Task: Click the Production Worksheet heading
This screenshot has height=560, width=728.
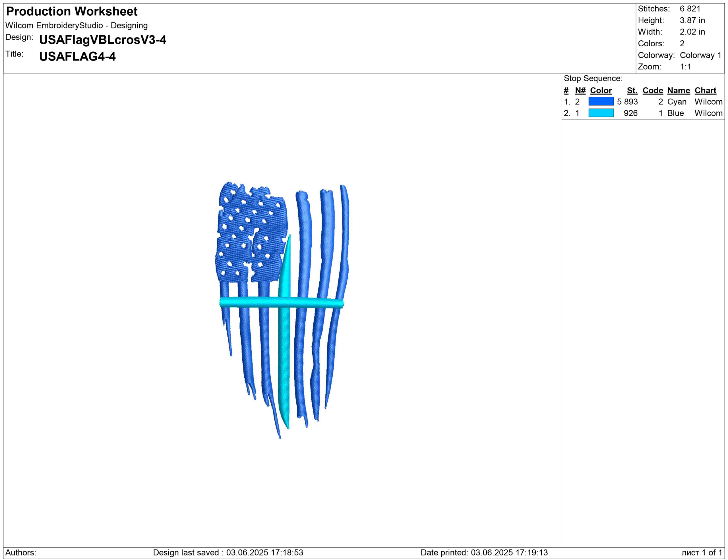Action: tap(72, 11)
